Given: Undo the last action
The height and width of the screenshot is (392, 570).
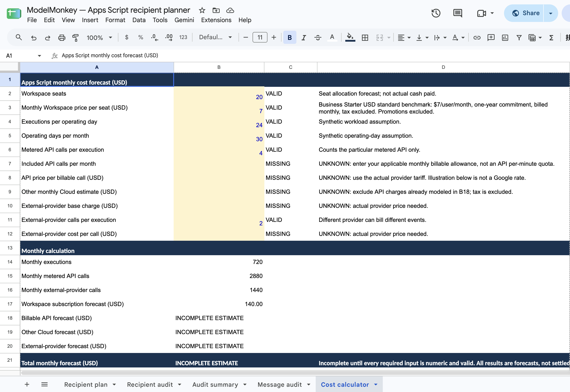Looking at the screenshot, I should [34, 37].
